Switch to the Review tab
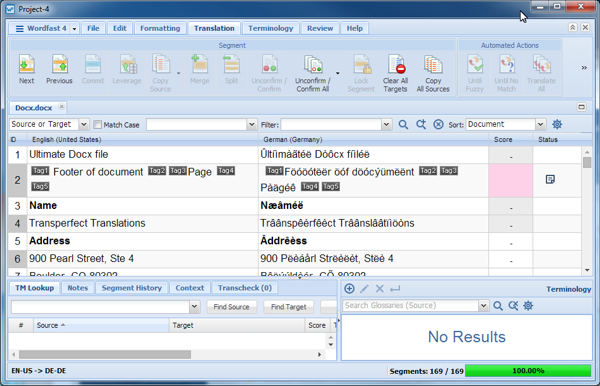600x386 pixels. 320,28
